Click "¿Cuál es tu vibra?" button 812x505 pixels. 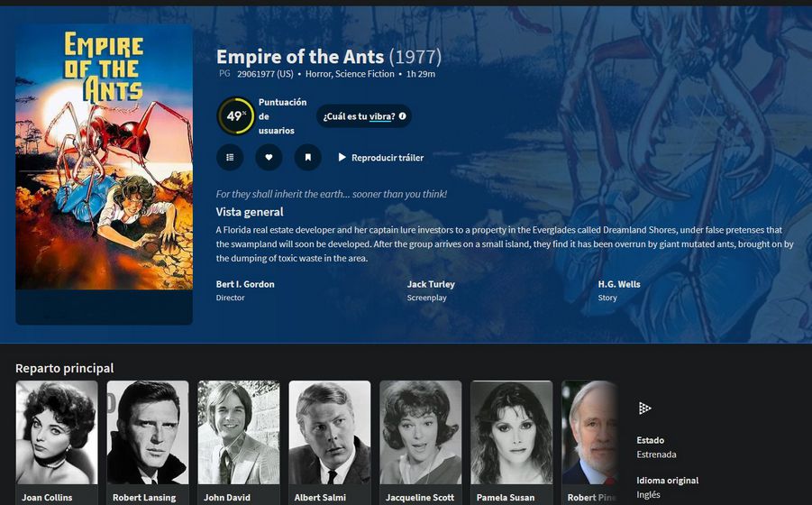[364, 116]
